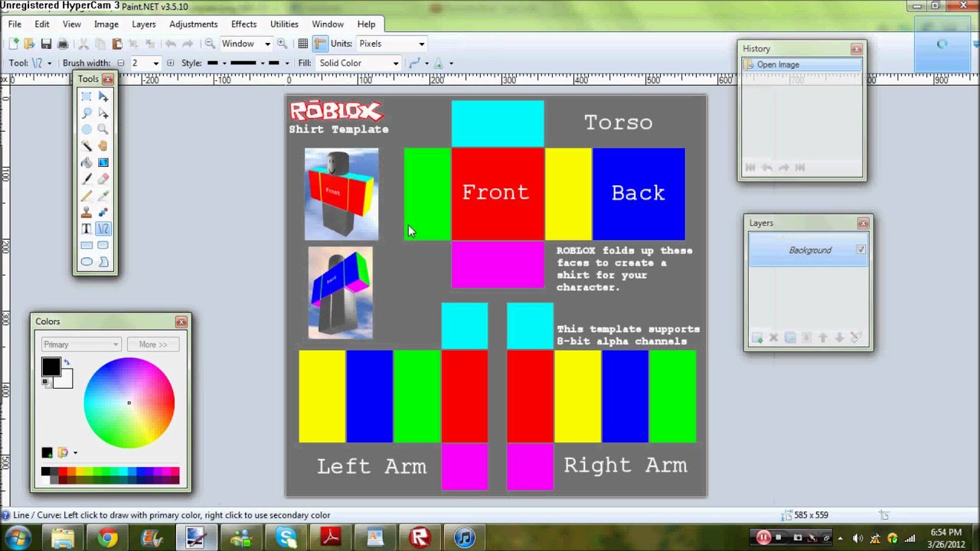Open Skype from the taskbar
The height and width of the screenshot is (551, 980).
pyautogui.click(x=286, y=538)
